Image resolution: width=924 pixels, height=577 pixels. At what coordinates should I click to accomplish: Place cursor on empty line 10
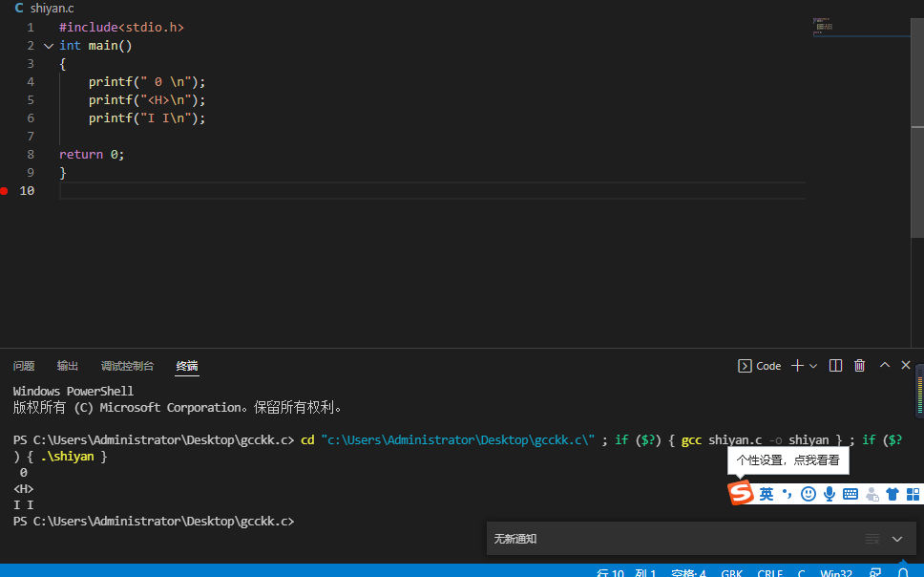[x=432, y=190]
